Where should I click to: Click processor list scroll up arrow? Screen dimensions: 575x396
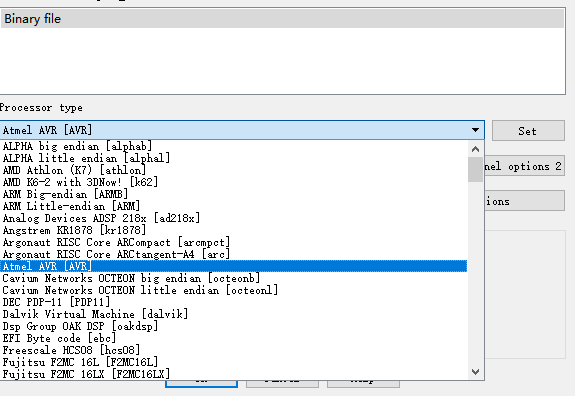(476, 149)
